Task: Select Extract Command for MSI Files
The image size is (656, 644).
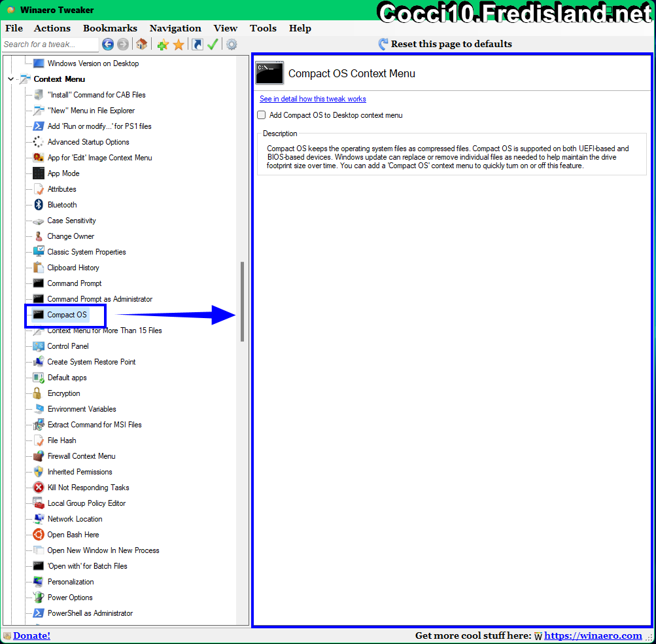Action: [x=95, y=425]
